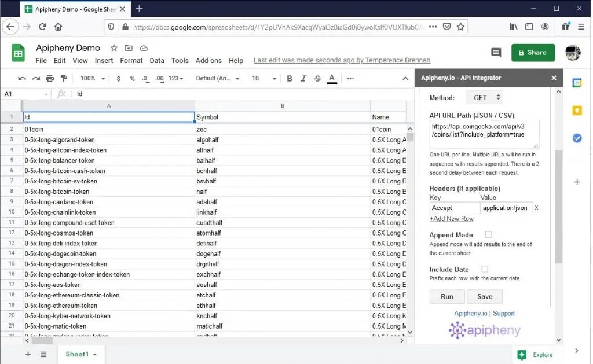Screen dimensions: 593x364
Task: Open Sheet1 tab options arrow
Action: point(94,355)
